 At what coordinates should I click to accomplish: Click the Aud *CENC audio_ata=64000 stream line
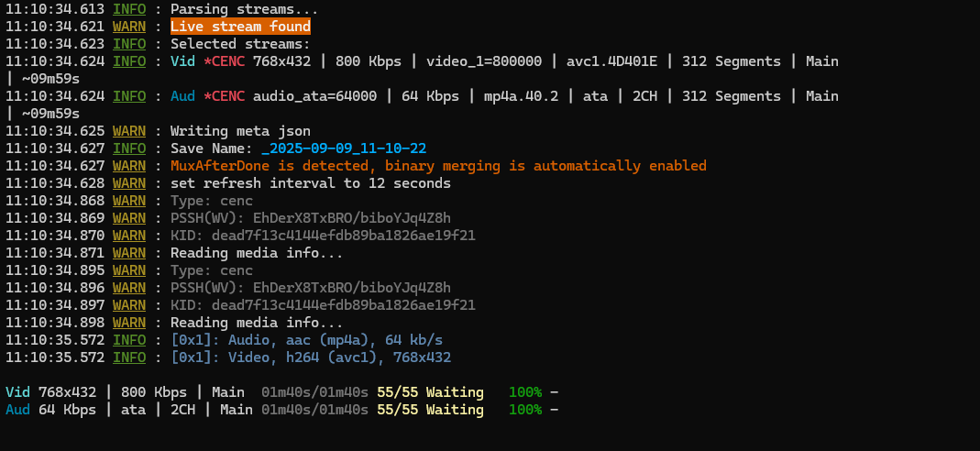(504, 96)
